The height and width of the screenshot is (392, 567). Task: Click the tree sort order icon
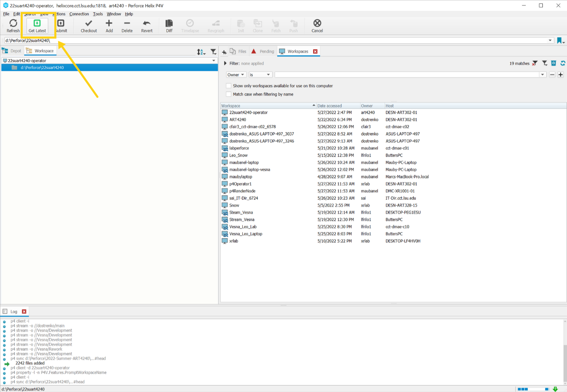pos(201,52)
